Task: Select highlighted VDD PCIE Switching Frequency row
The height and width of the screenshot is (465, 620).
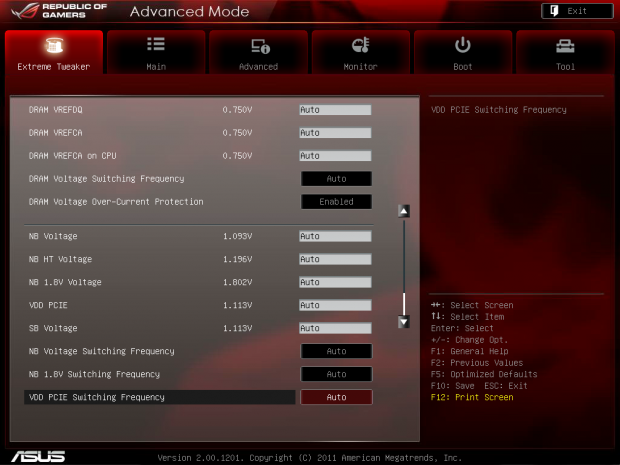Action: pos(160,397)
